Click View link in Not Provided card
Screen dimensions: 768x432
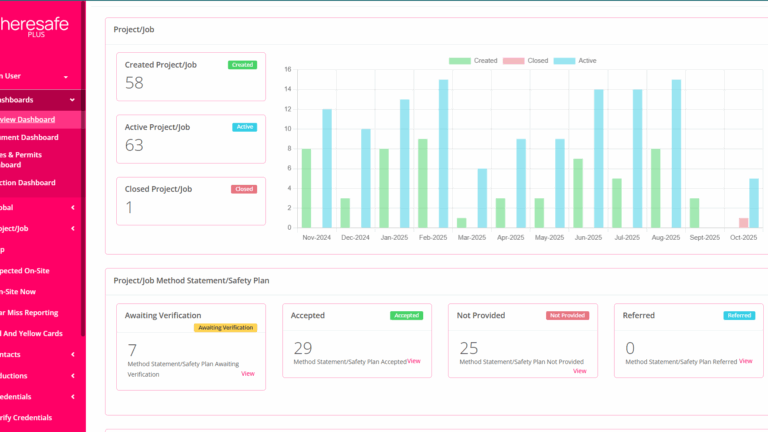coord(579,371)
